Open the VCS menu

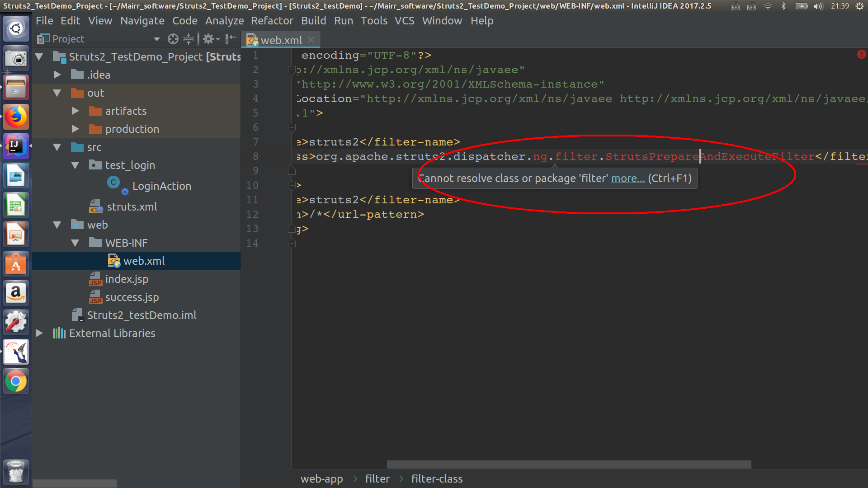click(x=404, y=21)
